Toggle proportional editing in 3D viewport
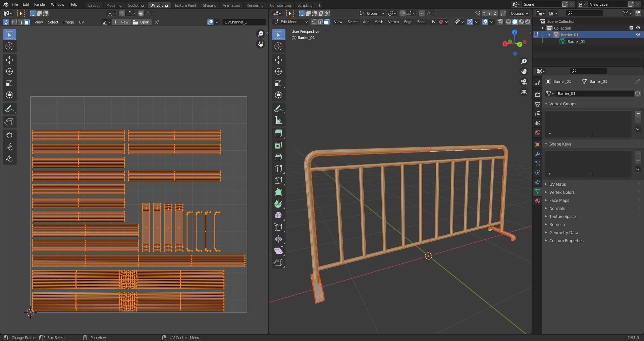Screen dimensions: 644x341 (422, 13)
